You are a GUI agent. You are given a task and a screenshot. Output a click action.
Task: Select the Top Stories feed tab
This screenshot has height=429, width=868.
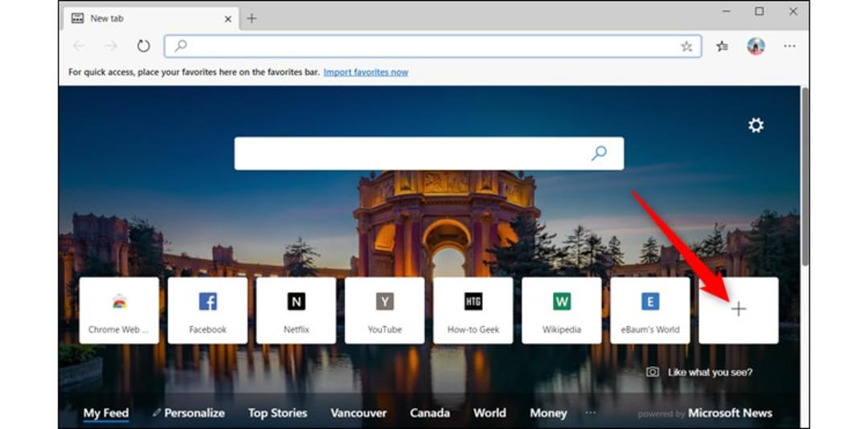tap(277, 413)
